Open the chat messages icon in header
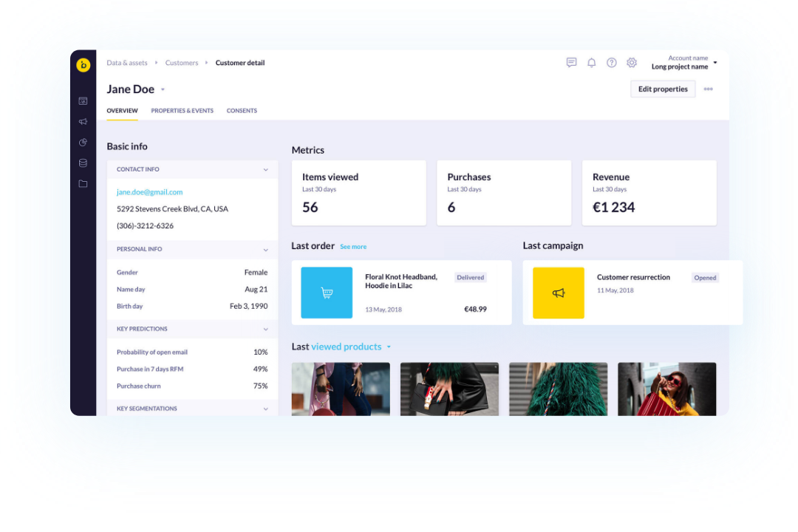Viewport: 798px width, 532px height. point(571,63)
